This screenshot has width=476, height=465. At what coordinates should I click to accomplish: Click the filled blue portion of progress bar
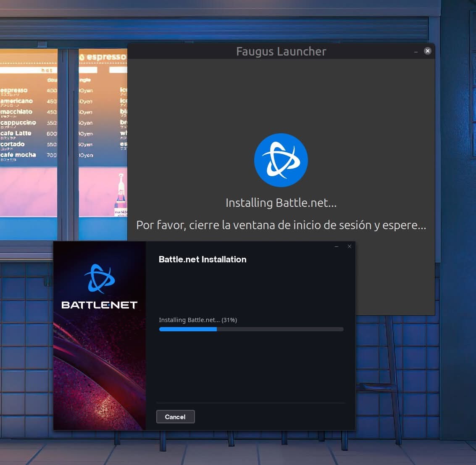click(x=187, y=329)
